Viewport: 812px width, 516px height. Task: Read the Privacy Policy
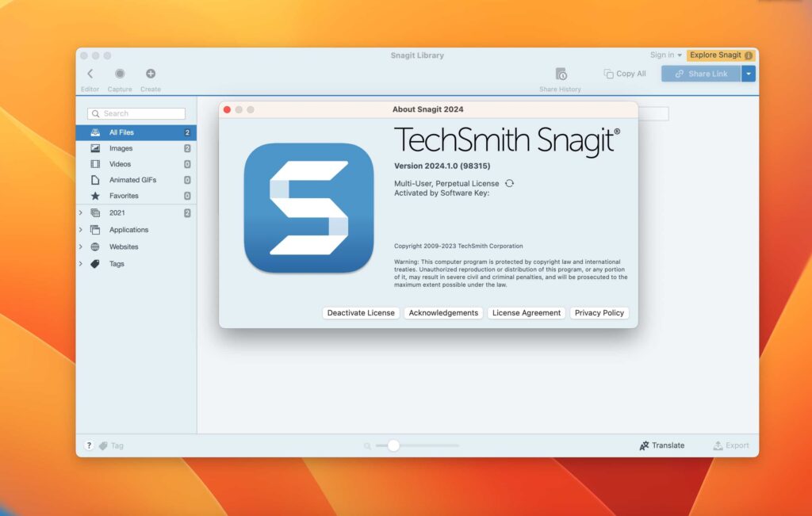(x=599, y=312)
